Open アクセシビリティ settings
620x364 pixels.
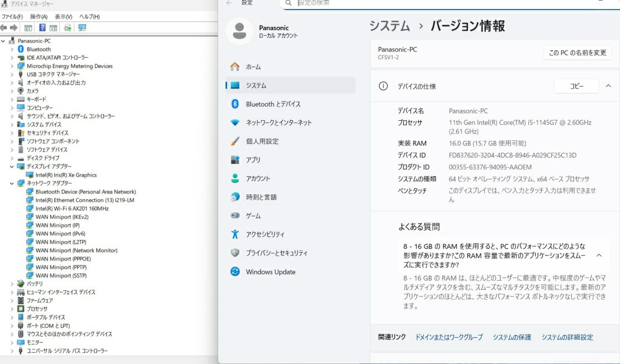pos(265,234)
